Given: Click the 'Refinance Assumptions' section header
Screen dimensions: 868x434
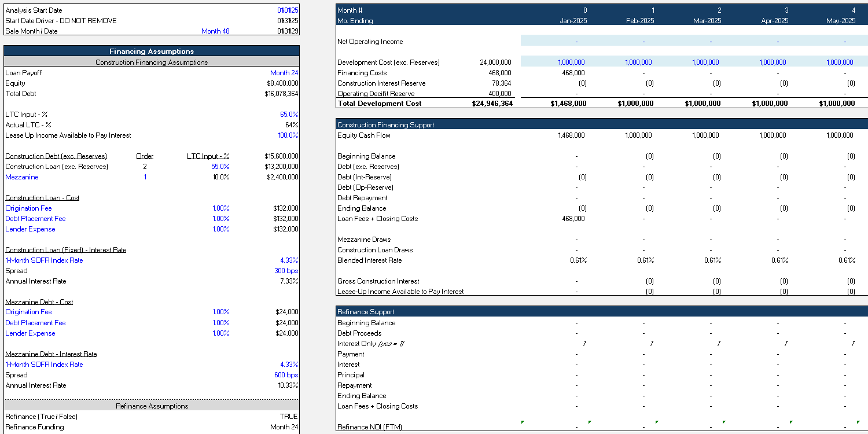Looking at the screenshot, I should (x=152, y=406).
